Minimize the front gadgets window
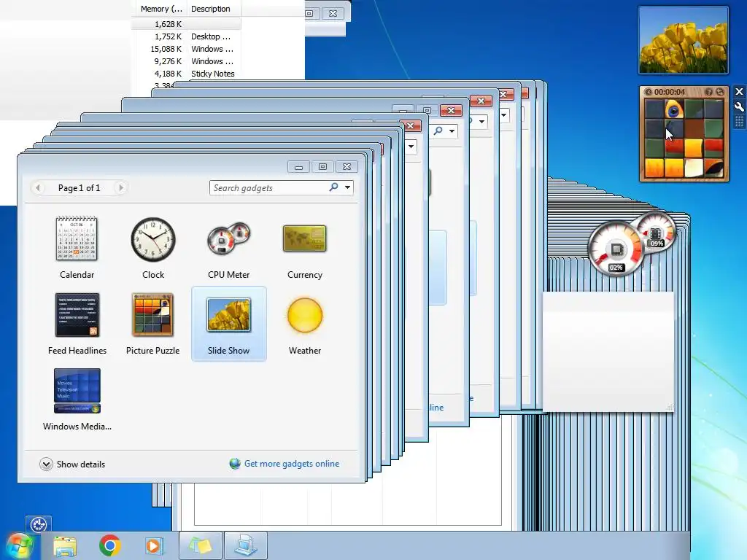Image resolution: width=747 pixels, height=560 pixels. 298,167
